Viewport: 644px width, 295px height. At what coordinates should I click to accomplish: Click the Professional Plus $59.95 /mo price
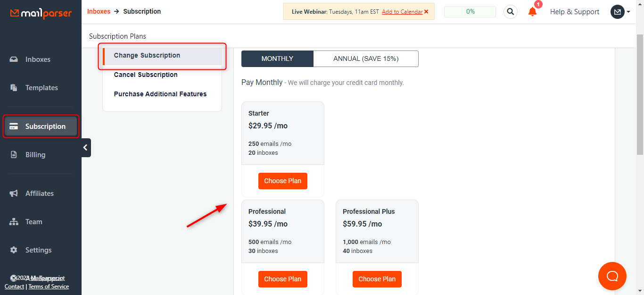pos(362,224)
